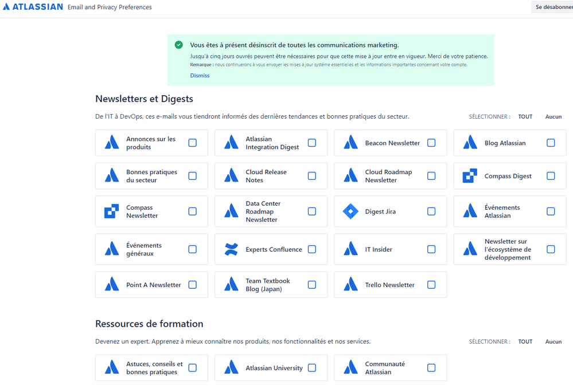This screenshot has height=392, width=573.
Task: Click the blue diamond icon for Digest Jira
Action: (350, 211)
